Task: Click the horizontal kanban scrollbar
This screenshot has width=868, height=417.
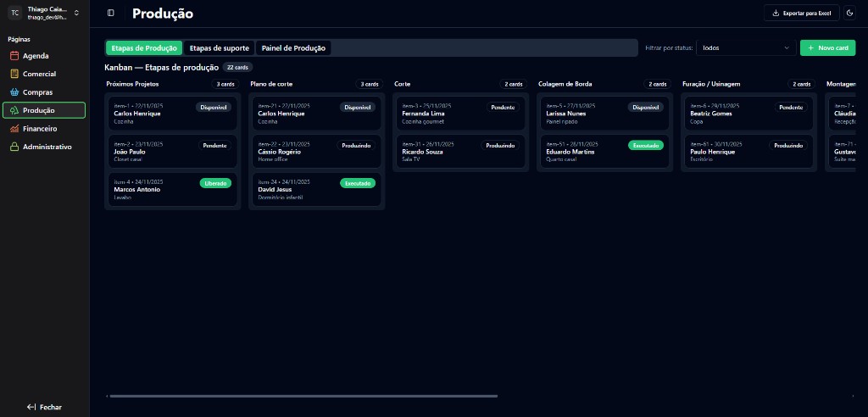Action: pyautogui.click(x=303, y=396)
